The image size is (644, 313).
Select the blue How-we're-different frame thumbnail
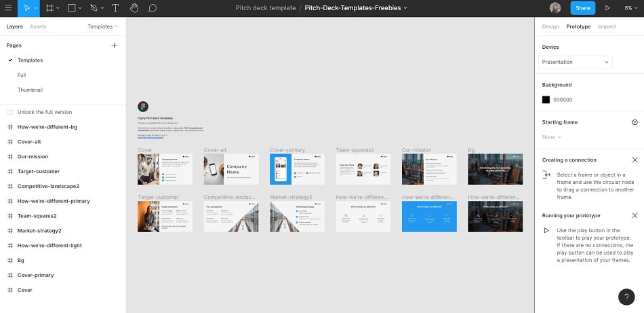click(x=429, y=217)
